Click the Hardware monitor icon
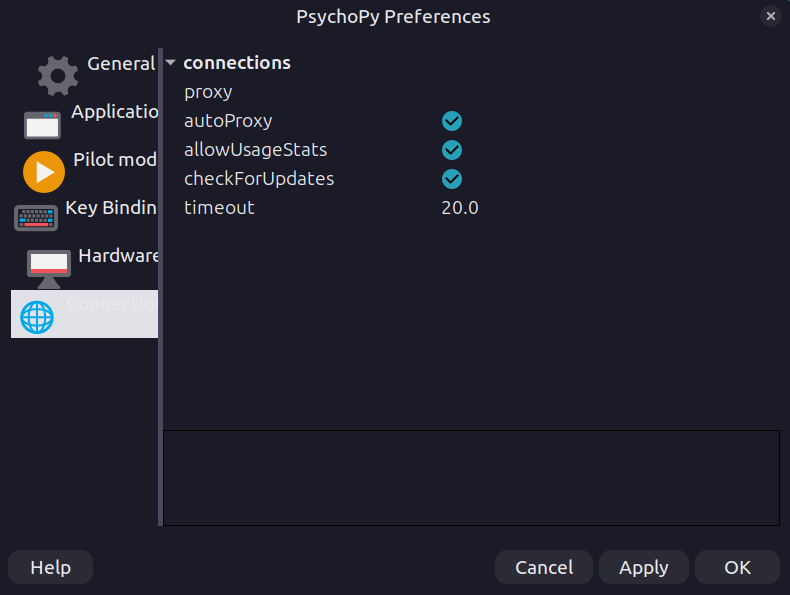This screenshot has height=595, width=790. 49,269
